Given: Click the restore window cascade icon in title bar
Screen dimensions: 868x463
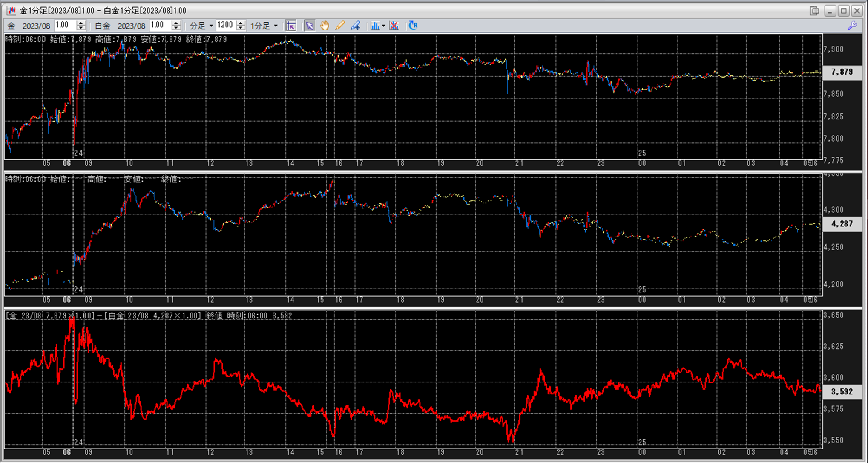Looking at the screenshot, I should (x=814, y=11).
